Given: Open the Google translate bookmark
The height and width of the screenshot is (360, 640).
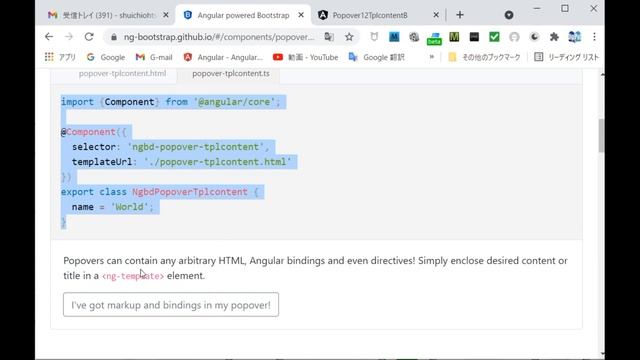Looking at the screenshot, I should point(376,57).
